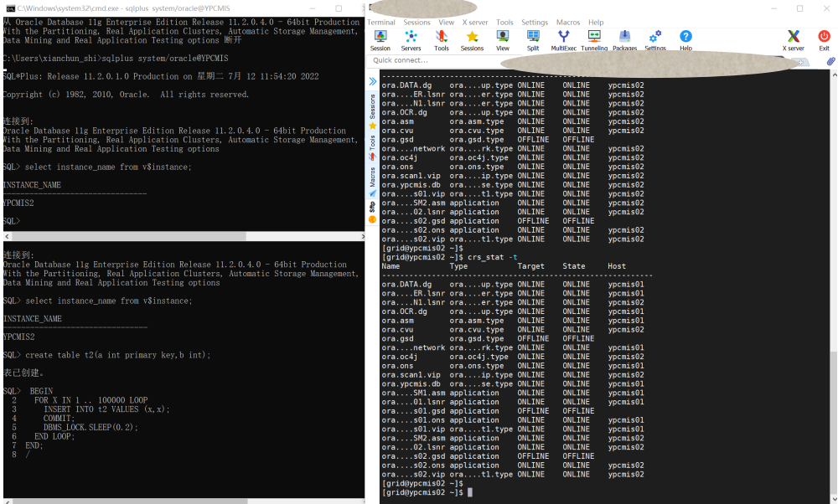Click the left arrow of upper cmd scrollbar
The image size is (838, 504).
click(x=7, y=236)
